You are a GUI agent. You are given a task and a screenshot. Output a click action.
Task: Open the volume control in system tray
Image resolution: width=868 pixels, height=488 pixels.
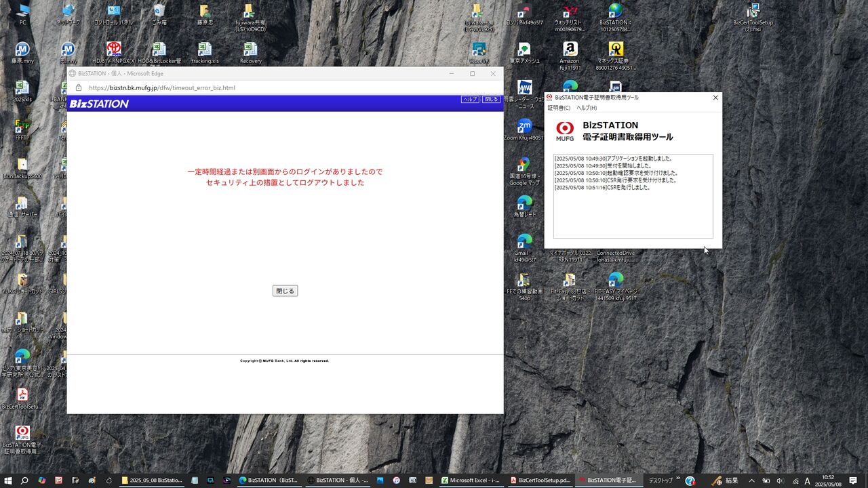coord(780,481)
